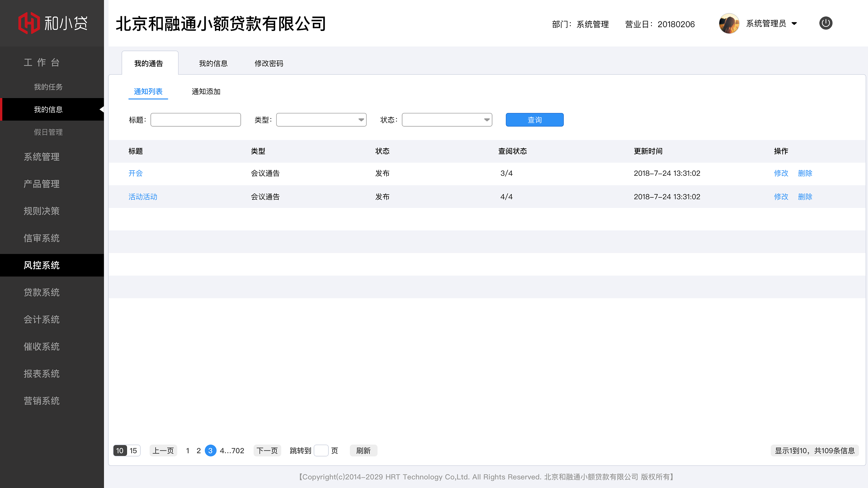Open the 类型 filter dropdown
The width and height of the screenshot is (868, 488).
pos(321,120)
